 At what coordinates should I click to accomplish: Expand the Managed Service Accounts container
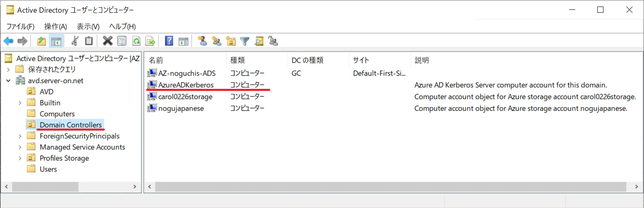(x=20, y=147)
